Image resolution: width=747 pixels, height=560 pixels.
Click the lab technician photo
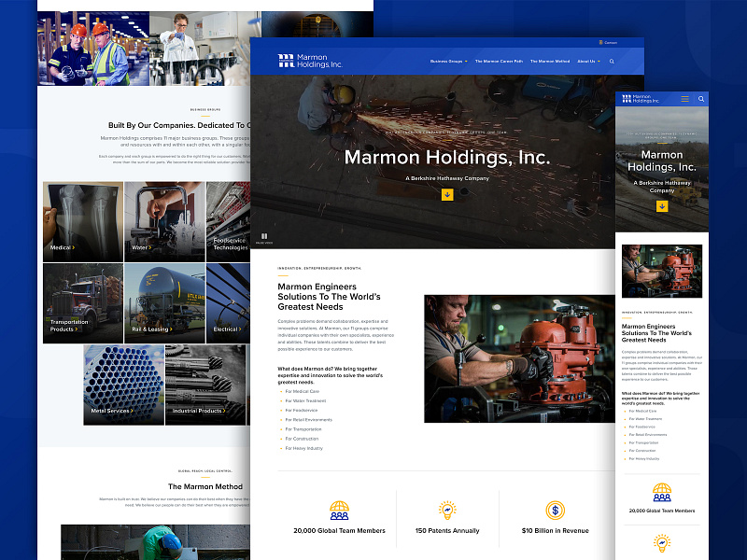pyautogui.click(x=205, y=49)
